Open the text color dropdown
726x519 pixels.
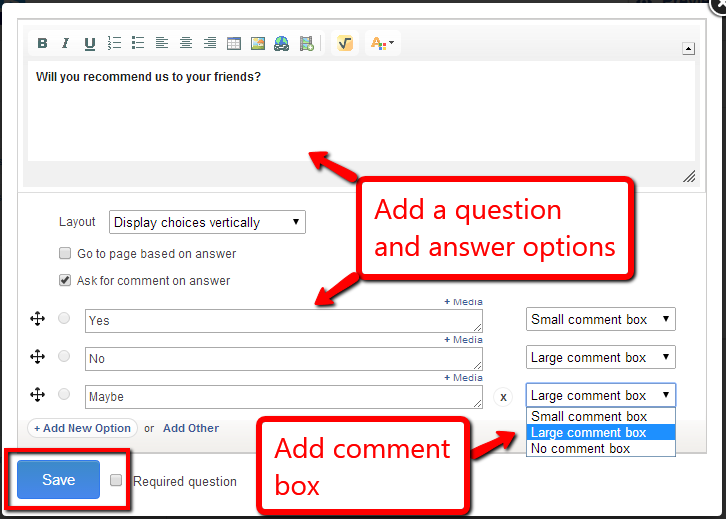382,43
